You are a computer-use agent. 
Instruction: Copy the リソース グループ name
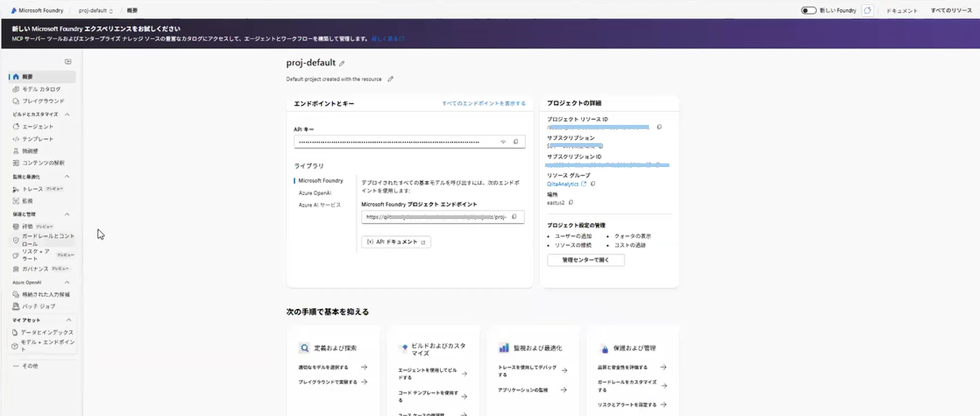593,184
